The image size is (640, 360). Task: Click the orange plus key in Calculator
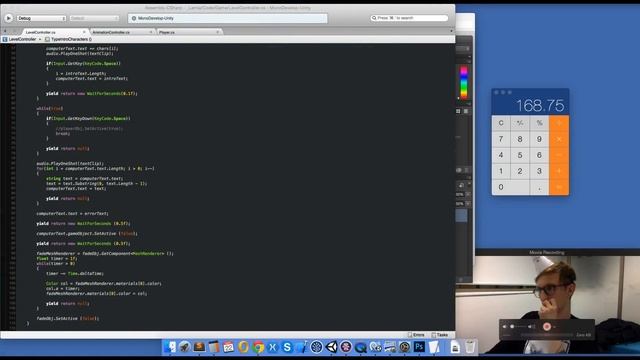tap(559, 171)
